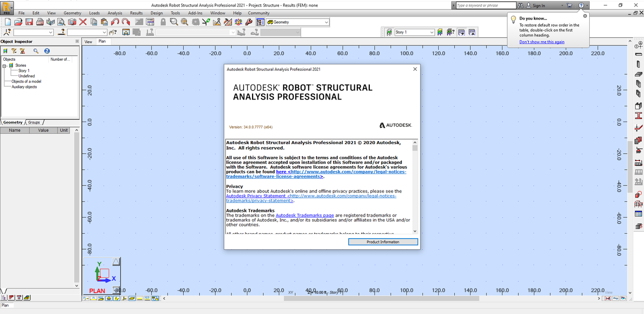The width and height of the screenshot is (644, 314).
Task: Open the Geometry menu
Action: [72, 13]
